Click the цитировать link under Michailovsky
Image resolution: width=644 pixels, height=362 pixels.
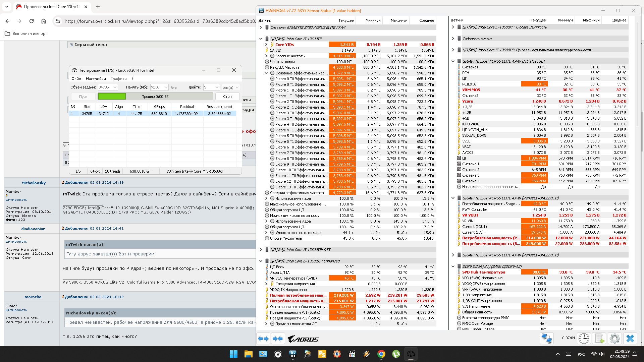(x=16, y=200)
